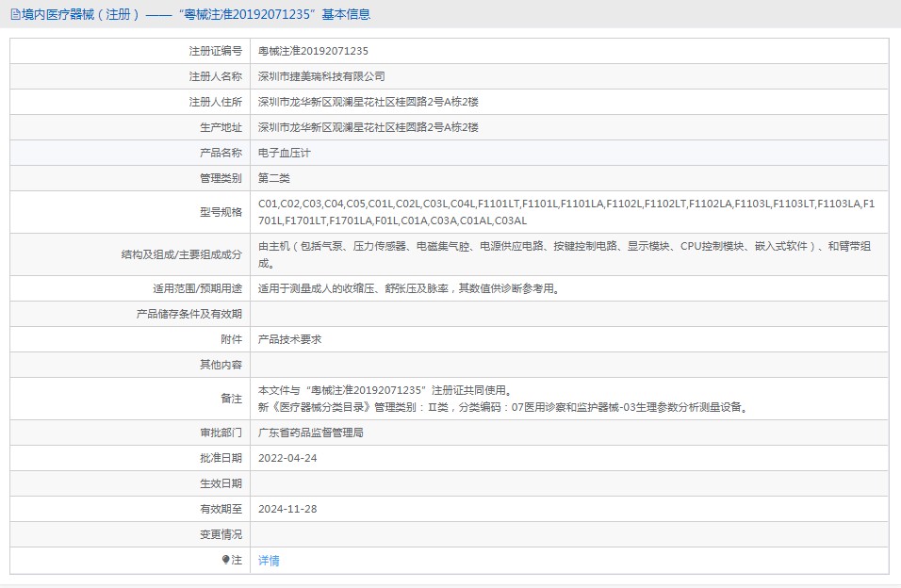901x588 pixels.
Task: Open the 详情 link in the 注 row
Action: [x=269, y=561]
